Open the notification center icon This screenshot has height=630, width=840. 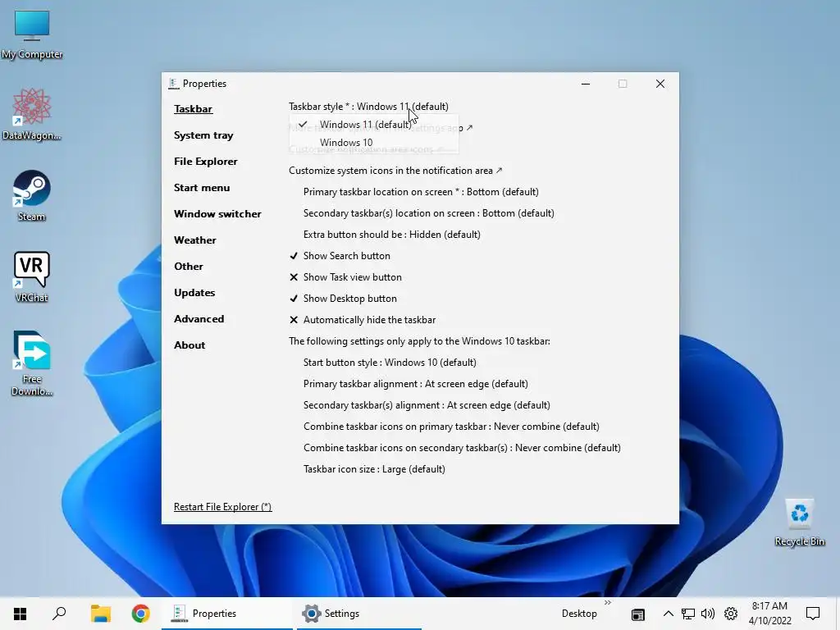[x=813, y=614]
